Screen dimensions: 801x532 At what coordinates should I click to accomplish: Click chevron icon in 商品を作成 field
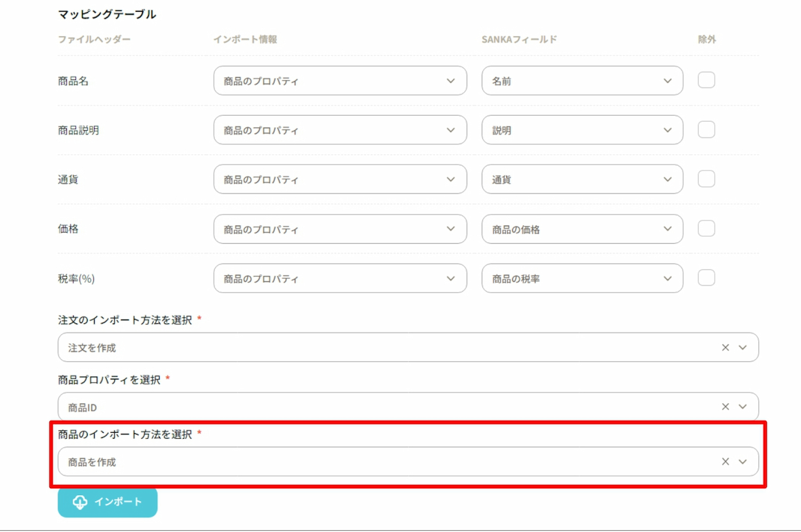[x=743, y=462]
